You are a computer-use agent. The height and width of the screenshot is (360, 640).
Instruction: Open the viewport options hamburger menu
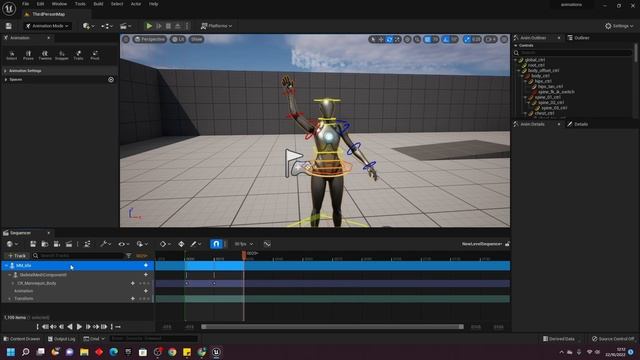click(x=126, y=39)
